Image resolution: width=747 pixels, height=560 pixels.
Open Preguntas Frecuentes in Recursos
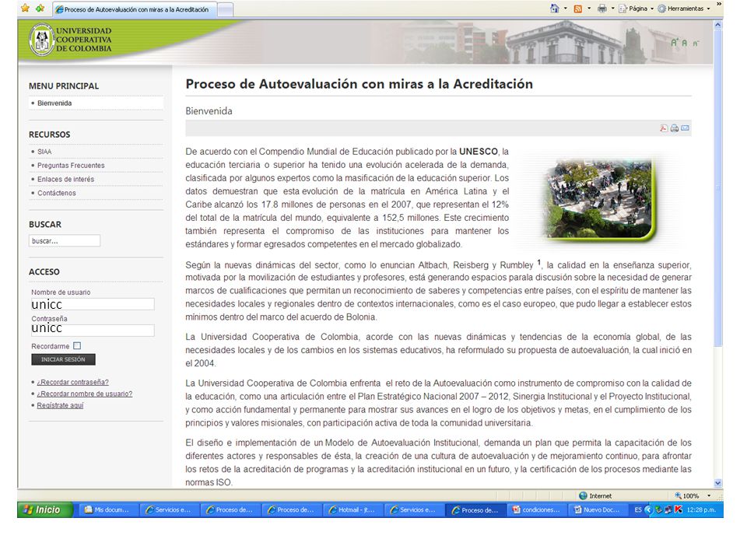pyautogui.click(x=71, y=165)
